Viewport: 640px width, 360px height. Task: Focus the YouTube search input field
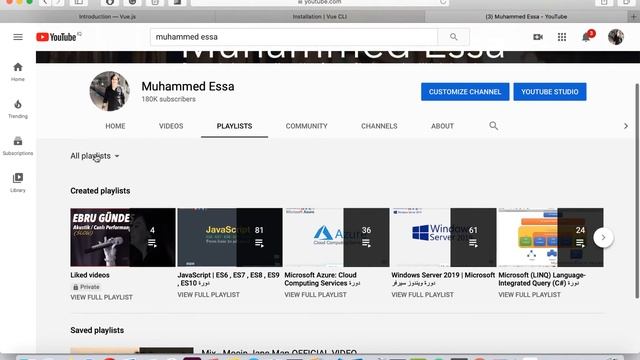point(294,37)
